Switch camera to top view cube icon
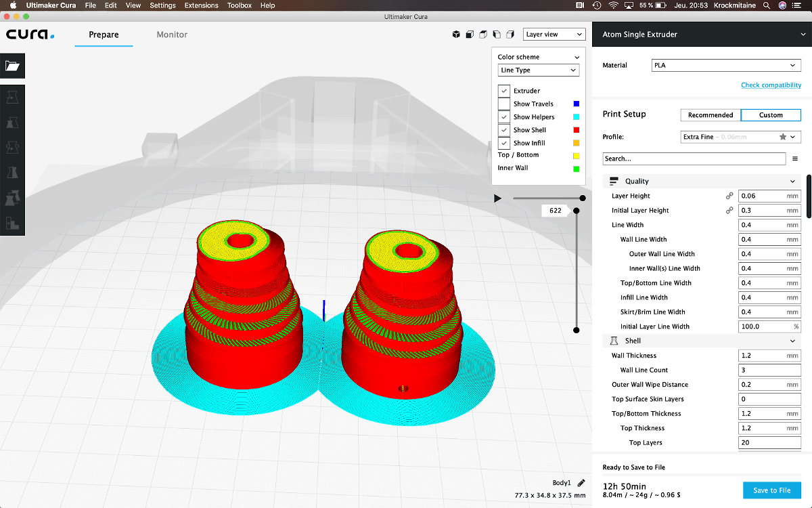The height and width of the screenshot is (508, 812). pos(483,35)
